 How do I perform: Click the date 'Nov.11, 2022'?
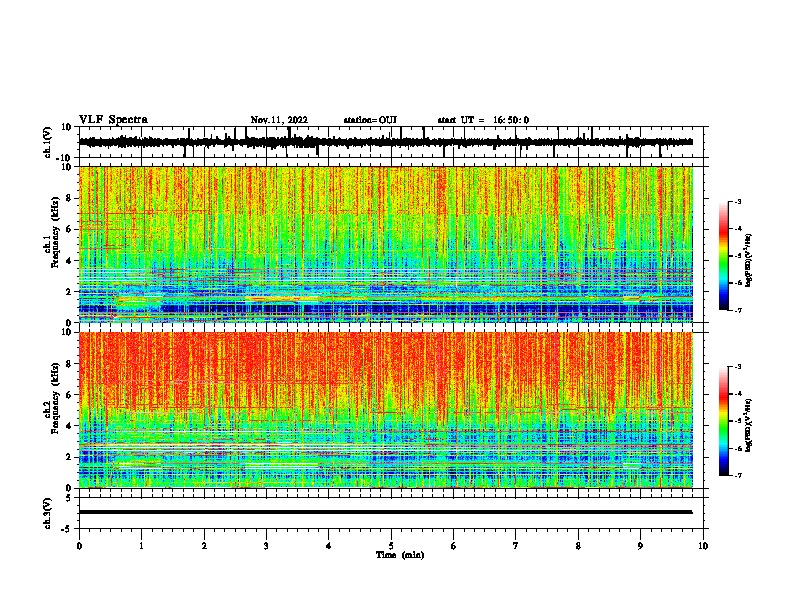[279, 120]
